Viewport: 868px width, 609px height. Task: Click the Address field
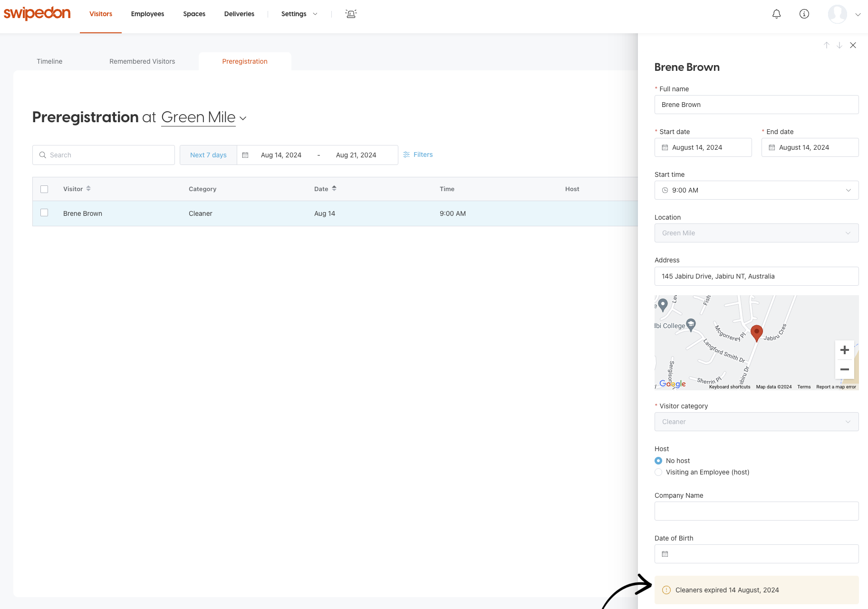coord(756,276)
